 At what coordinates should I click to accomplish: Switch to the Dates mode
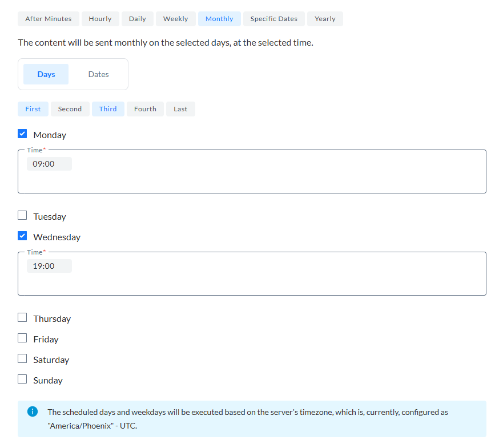pos(98,74)
